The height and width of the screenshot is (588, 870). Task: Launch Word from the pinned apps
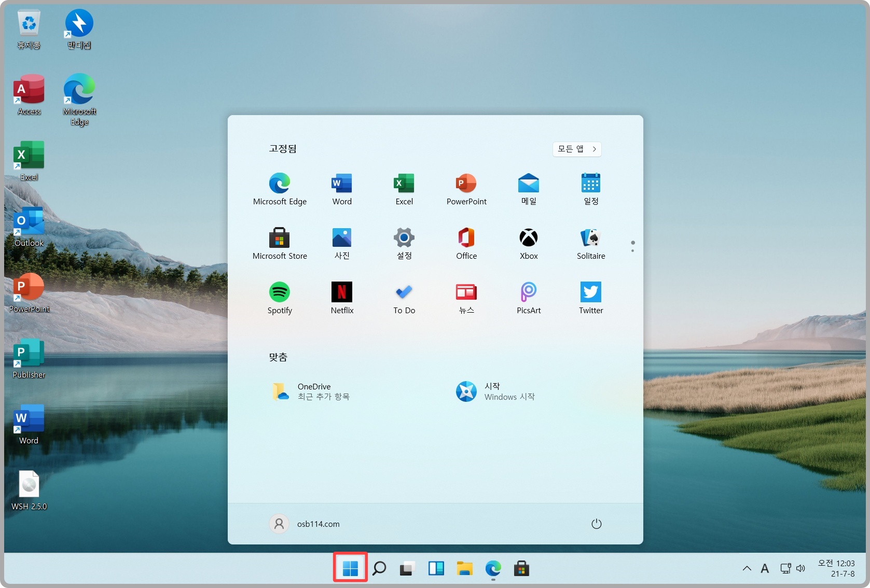click(x=342, y=189)
